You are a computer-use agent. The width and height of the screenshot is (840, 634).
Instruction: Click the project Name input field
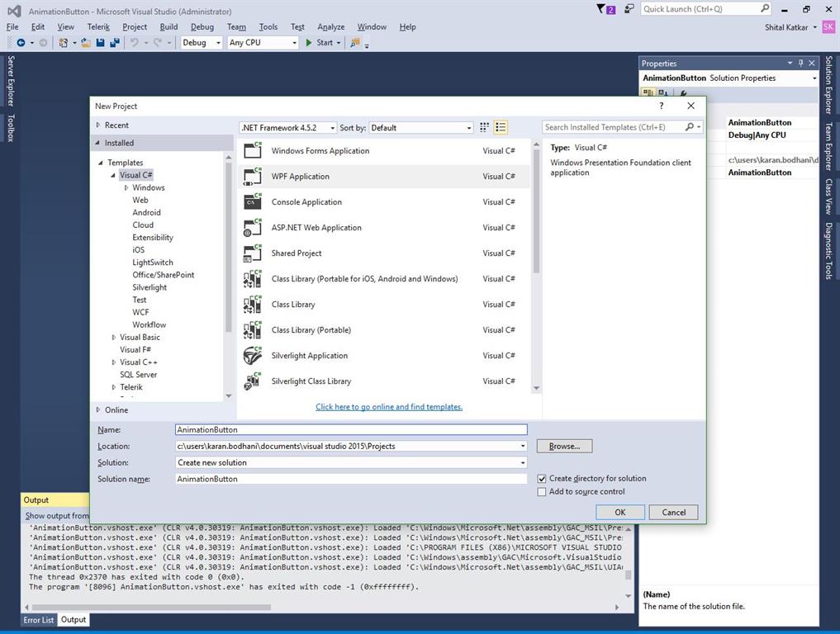[x=351, y=430]
